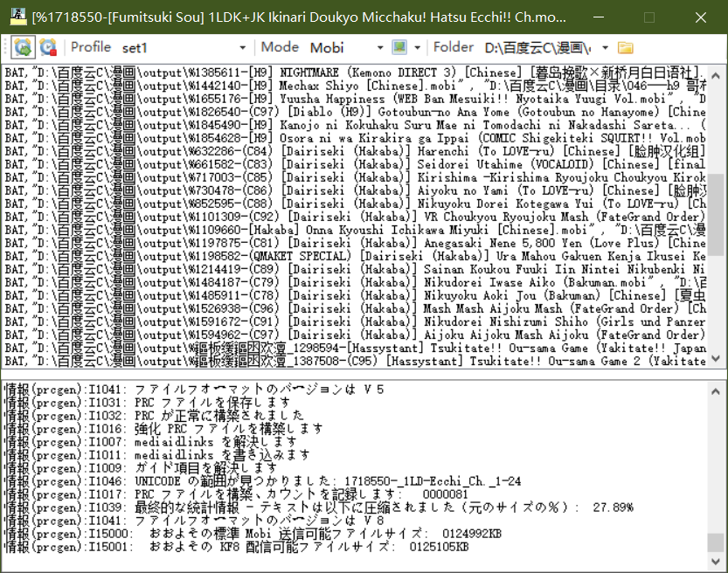Select the row with NIGHTMARE (Kemono DIRECT 3)

pos(355,72)
